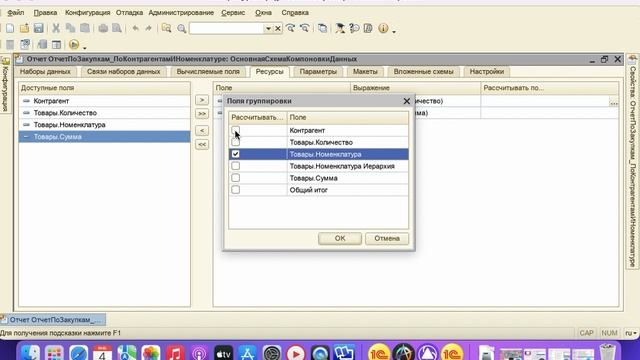Click the Cut scissors icon

(56, 28)
